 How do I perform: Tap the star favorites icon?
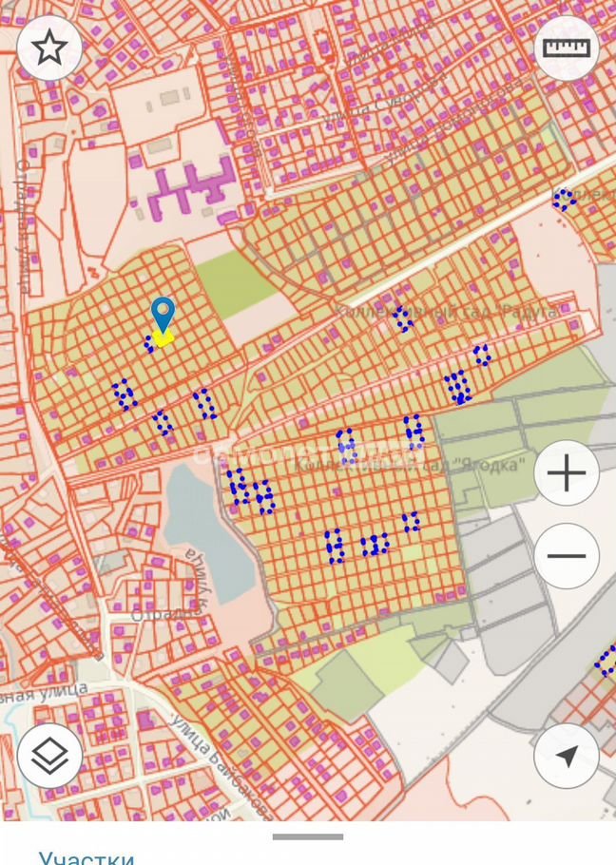pos(48,48)
